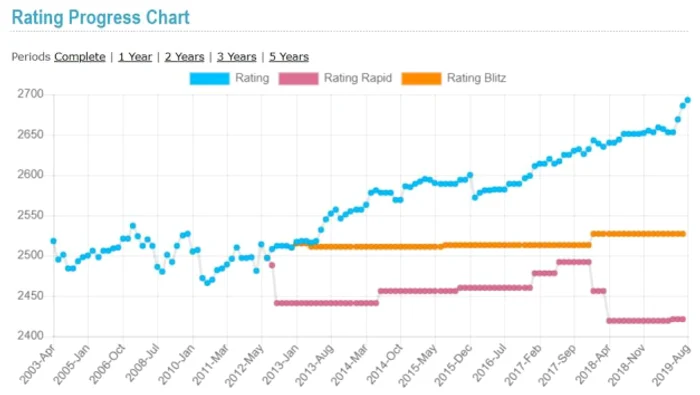The width and height of the screenshot is (700, 395).
Task: Toggle the blue Rating legend swatch
Action: 209,79
